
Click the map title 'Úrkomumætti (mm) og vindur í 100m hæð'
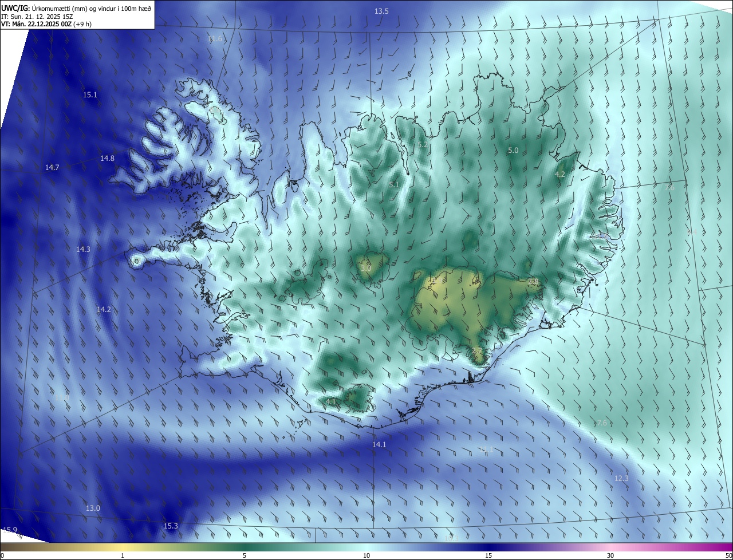point(91,7)
